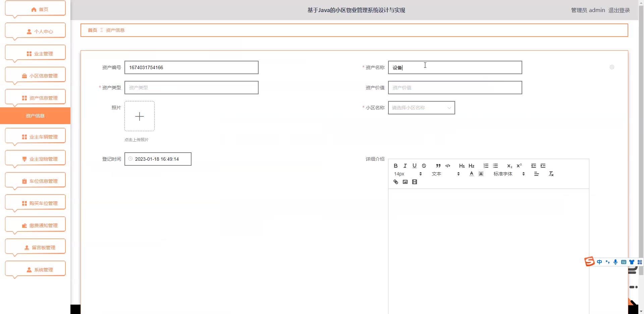
Task: Toggle underline formatting in editor
Action: click(415, 166)
